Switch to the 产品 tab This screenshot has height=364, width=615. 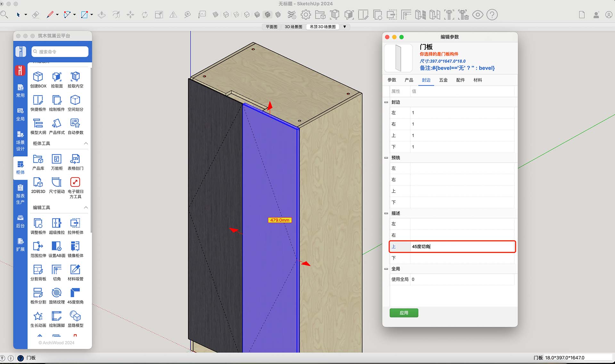[409, 80]
